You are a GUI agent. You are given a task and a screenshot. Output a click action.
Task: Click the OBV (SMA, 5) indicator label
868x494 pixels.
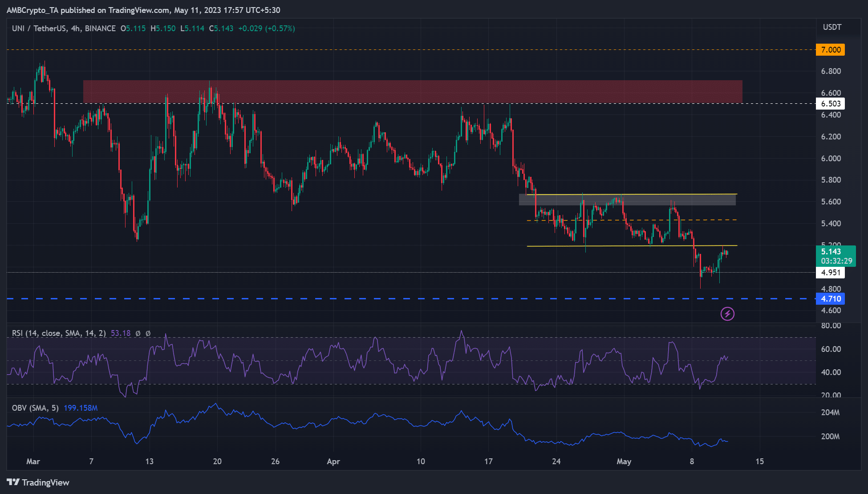click(35, 408)
